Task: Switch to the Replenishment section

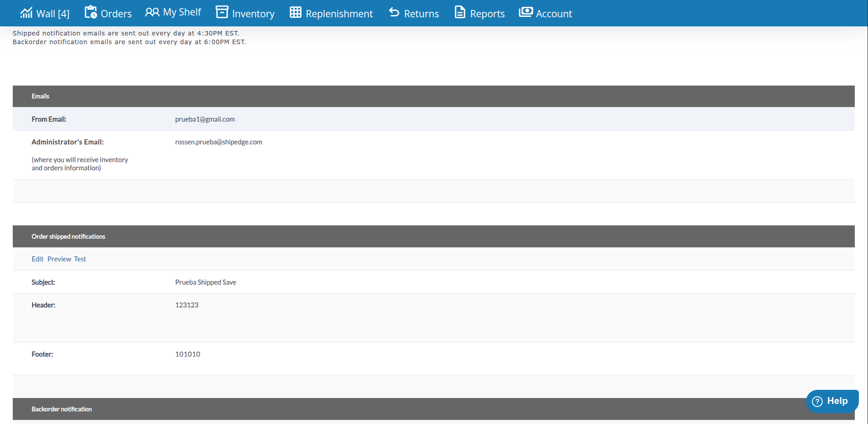Action: pos(339,13)
